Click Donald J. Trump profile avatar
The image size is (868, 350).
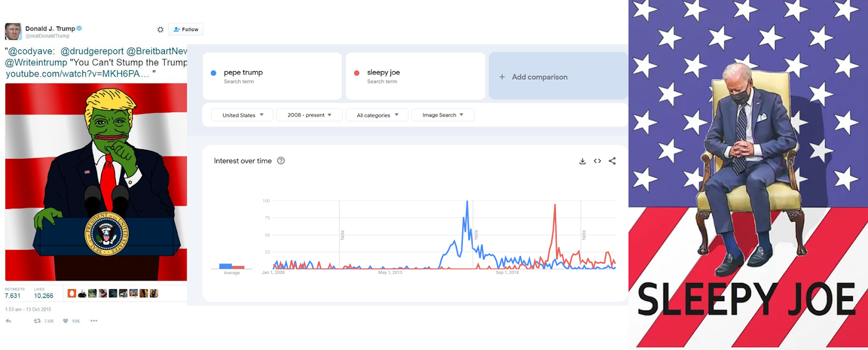click(x=13, y=31)
